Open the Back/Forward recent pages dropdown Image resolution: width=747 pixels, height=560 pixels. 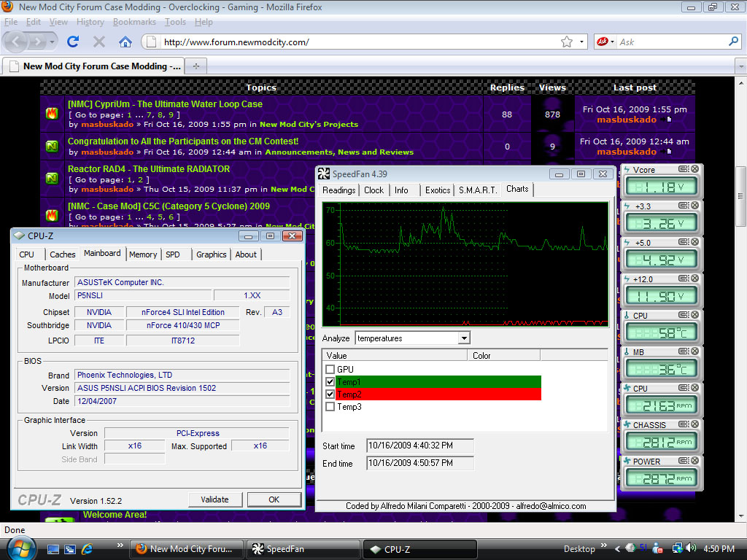pos(52,42)
